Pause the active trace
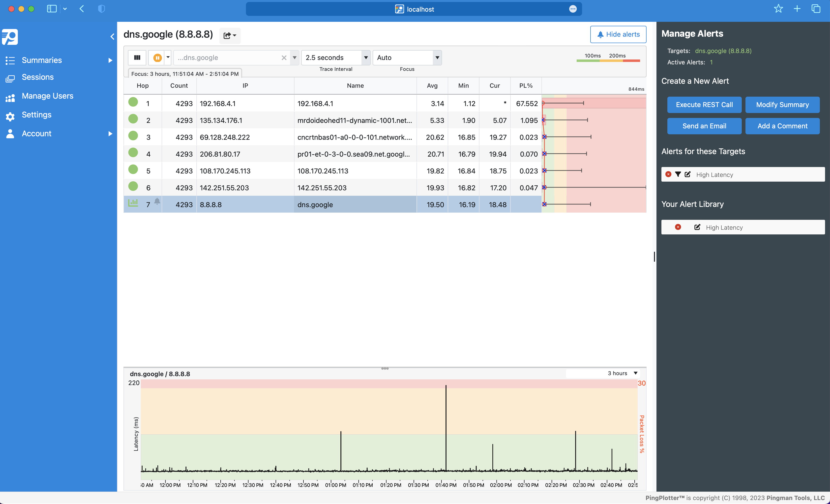 (157, 57)
